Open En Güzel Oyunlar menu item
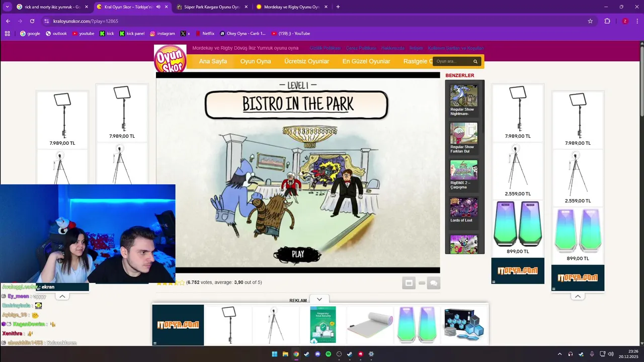This screenshot has height=362, width=644. tap(366, 61)
